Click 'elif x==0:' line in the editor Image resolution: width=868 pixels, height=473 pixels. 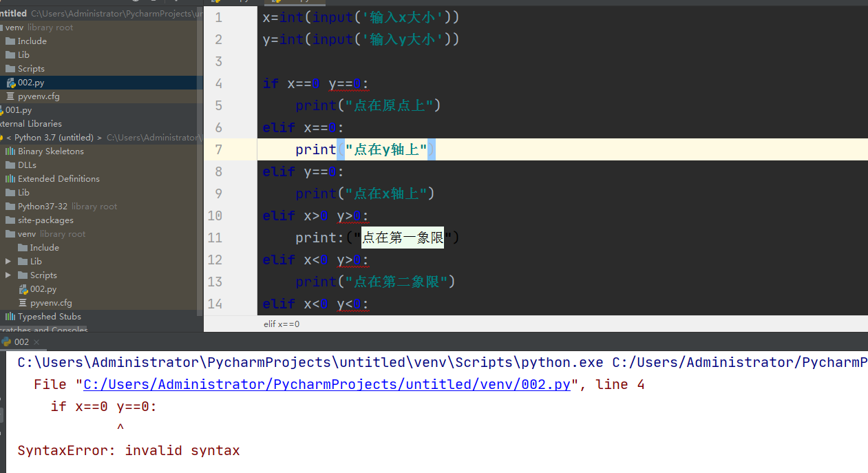pos(304,127)
